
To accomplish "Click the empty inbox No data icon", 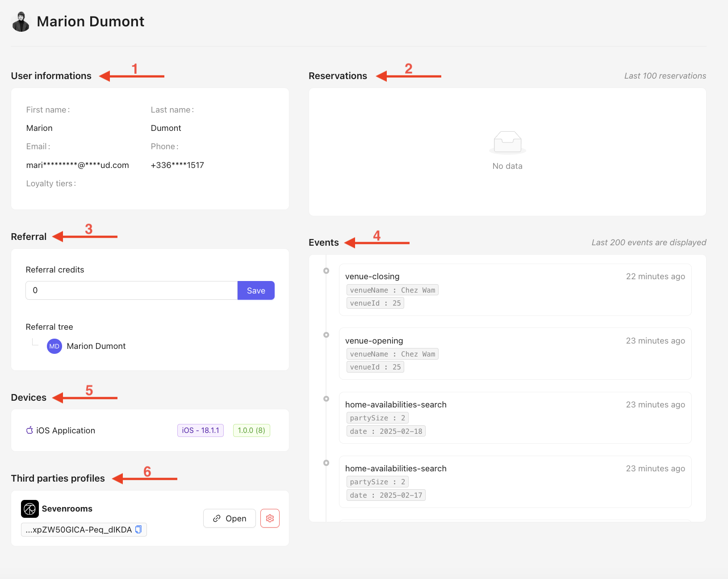I will (507, 143).
